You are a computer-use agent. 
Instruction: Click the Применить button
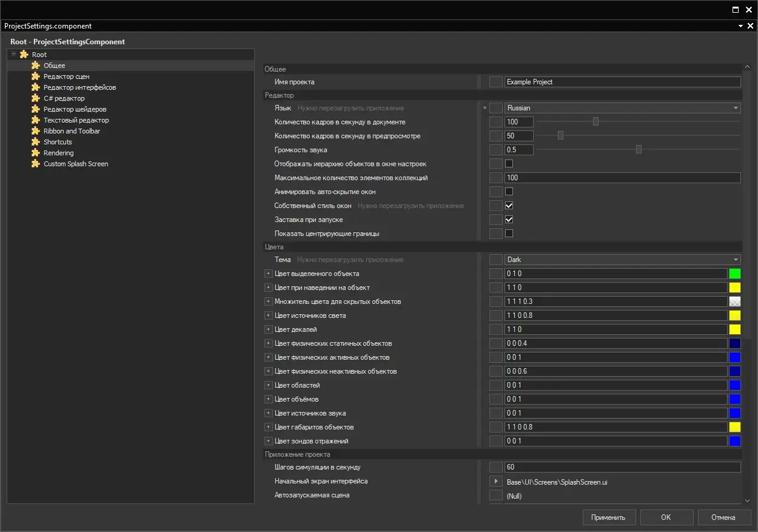click(608, 517)
